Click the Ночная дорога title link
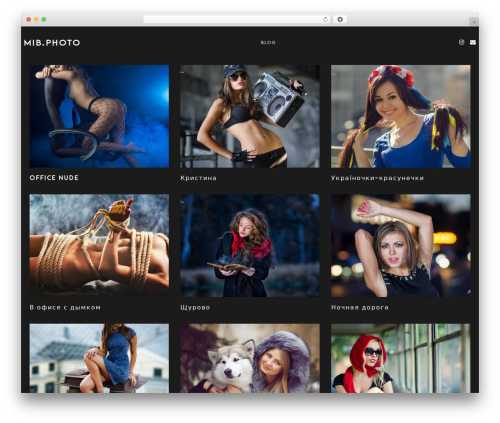The width and height of the screenshot is (500, 423). point(360,307)
